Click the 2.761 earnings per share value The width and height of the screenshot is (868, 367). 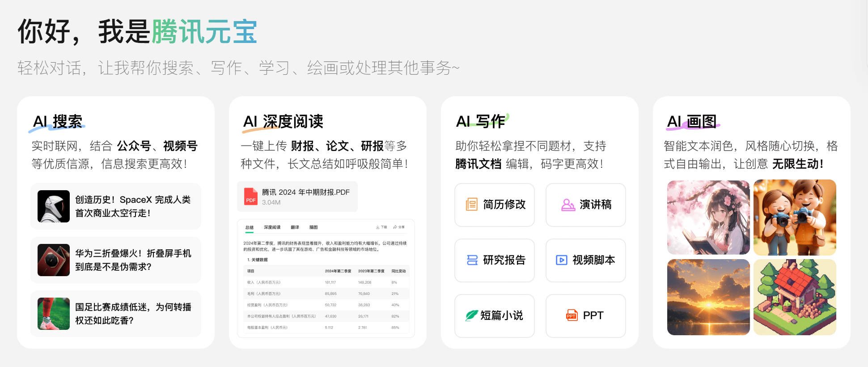(x=363, y=328)
